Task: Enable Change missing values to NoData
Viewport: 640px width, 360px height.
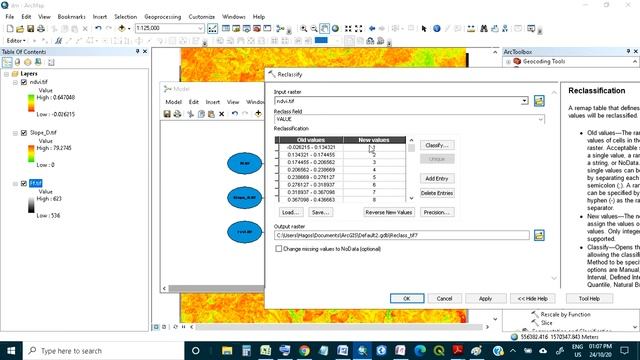Action: (x=279, y=249)
